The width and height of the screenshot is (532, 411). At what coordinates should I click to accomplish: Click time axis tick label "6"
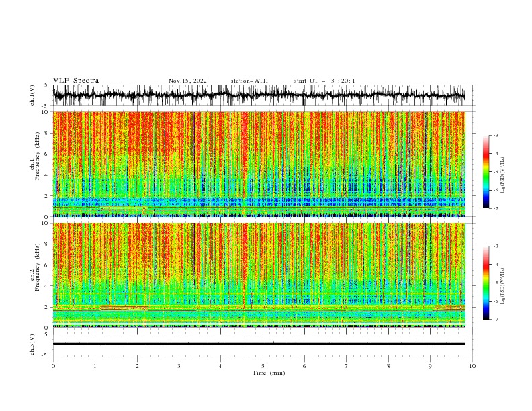click(304, 366)
